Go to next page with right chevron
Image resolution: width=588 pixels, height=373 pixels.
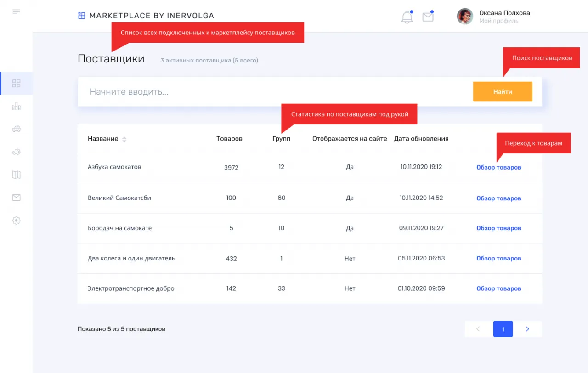[x=527, y=329]
